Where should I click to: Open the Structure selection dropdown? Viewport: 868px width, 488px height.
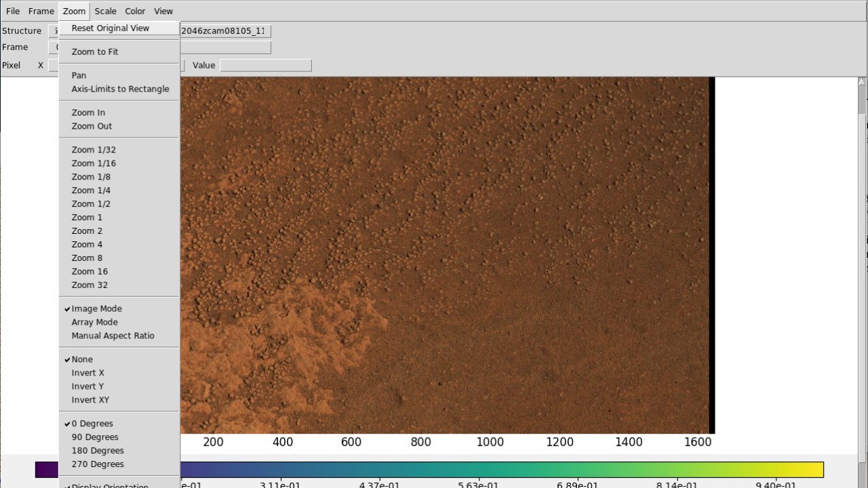(x=54, y=30)
